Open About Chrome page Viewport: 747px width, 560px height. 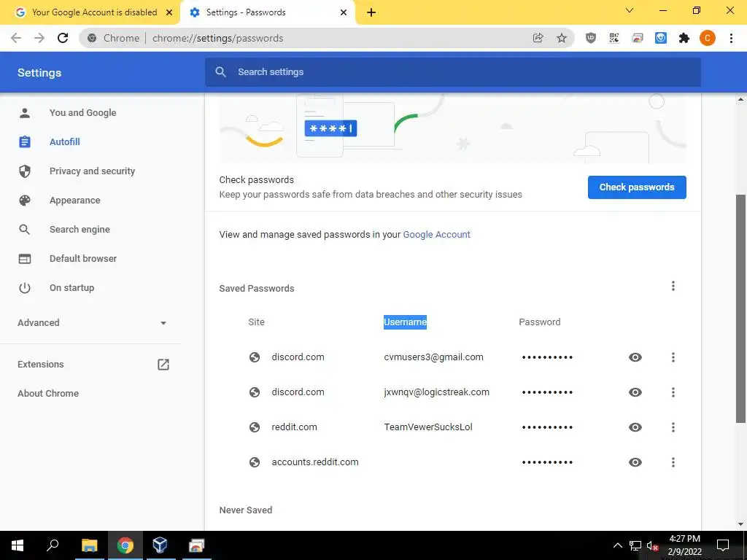click(x=48, y=393)
